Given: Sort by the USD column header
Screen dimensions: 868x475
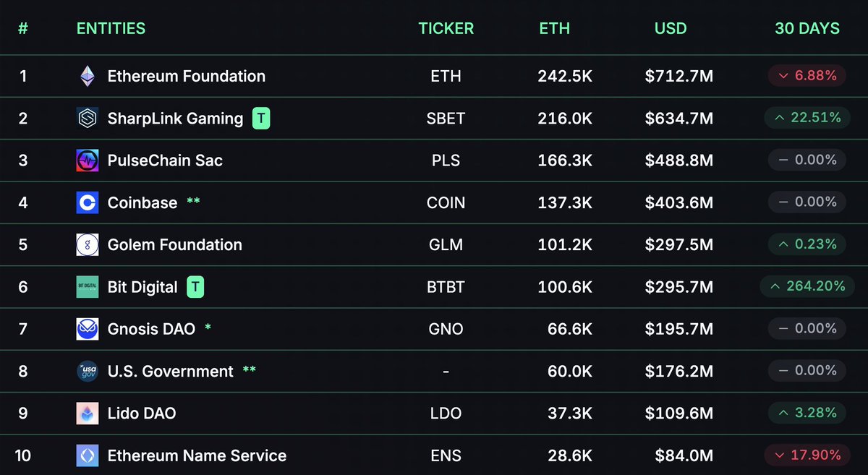Looking at the screenshot, I should pyautogui.click(x=671, y=29).
